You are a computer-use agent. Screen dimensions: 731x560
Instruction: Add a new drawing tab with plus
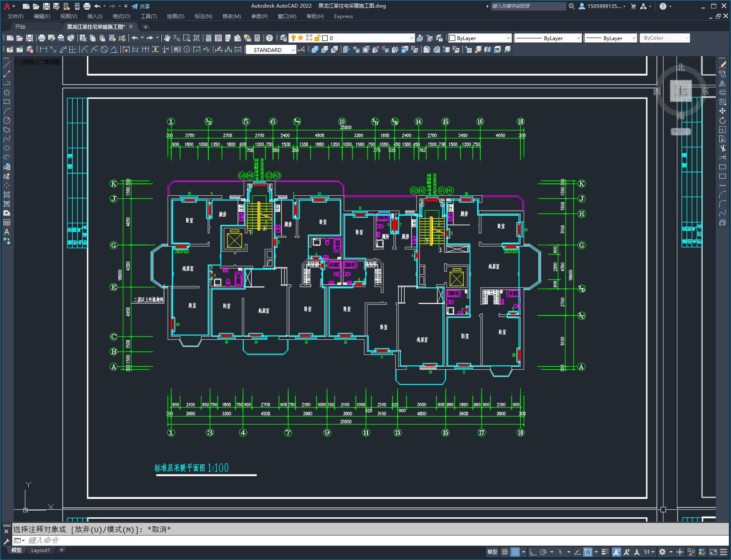tap(146, 27)
